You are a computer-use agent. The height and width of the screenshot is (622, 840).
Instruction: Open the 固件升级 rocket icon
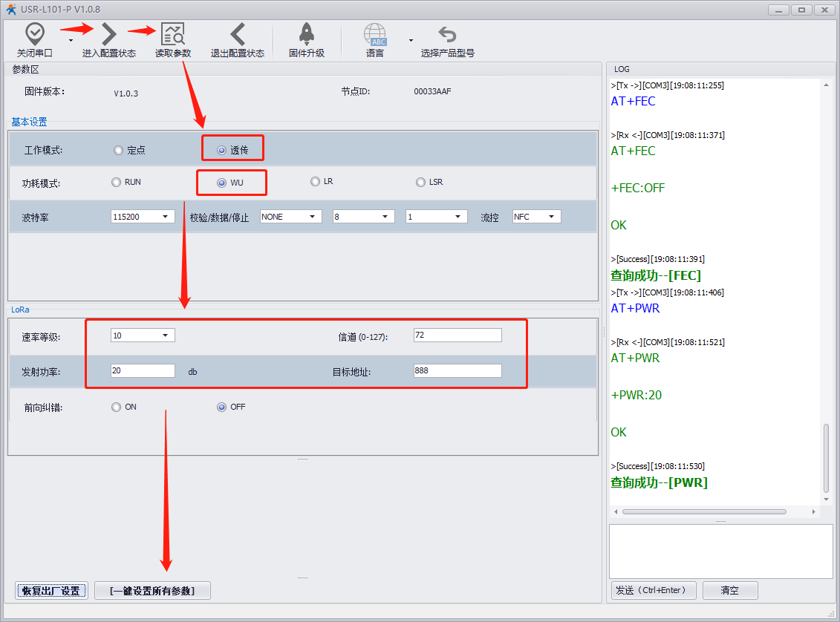[306, 34]
